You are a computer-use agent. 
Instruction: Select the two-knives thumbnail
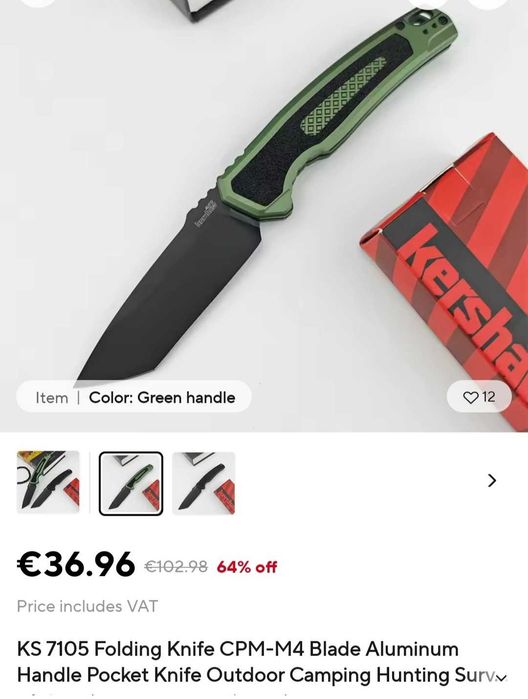click(48, 482)
